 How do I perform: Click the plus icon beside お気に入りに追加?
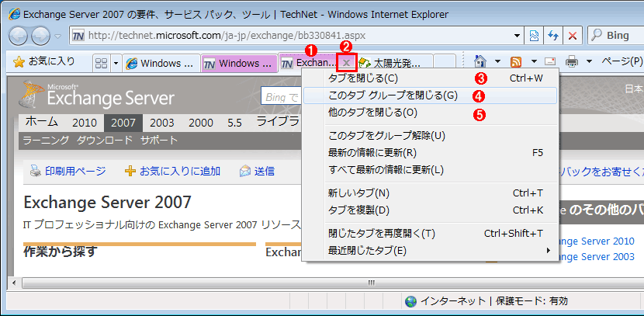130,171
